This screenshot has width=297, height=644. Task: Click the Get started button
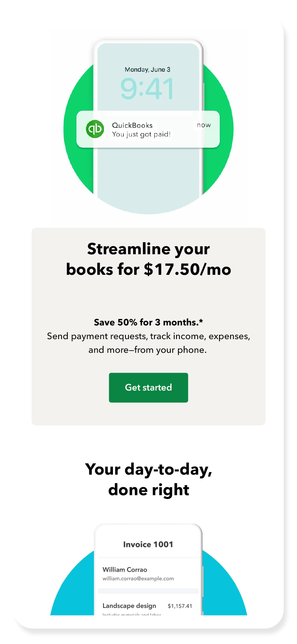pyautogui.click(x=148, y=387)
